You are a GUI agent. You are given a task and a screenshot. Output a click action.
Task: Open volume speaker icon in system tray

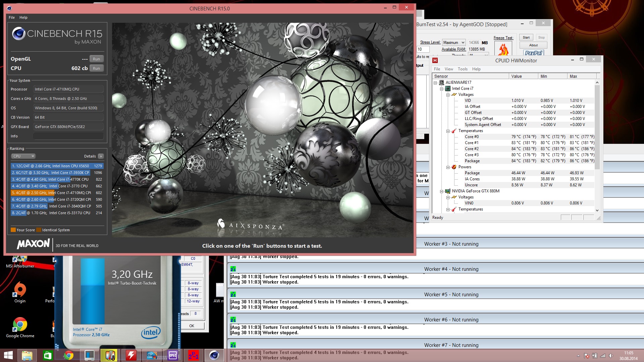[611, 356]
